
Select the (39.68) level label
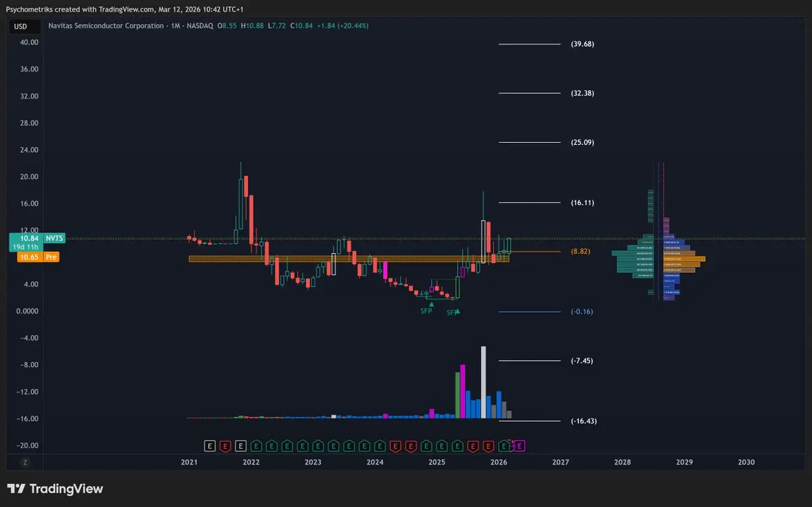pos(583,44)
